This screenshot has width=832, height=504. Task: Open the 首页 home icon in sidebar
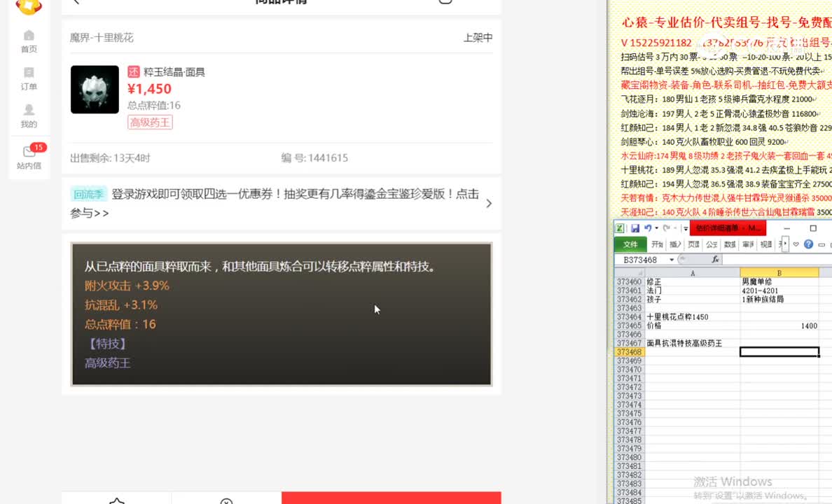coord(29,41)
